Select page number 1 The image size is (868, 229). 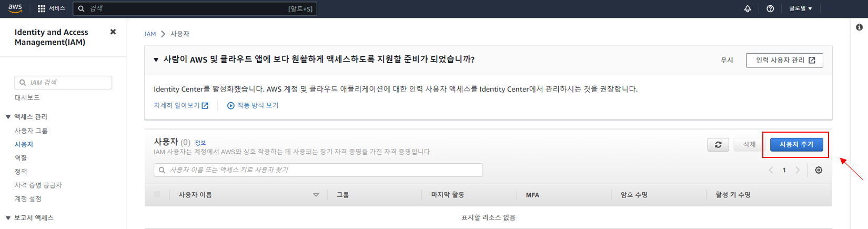click(784, 170)
